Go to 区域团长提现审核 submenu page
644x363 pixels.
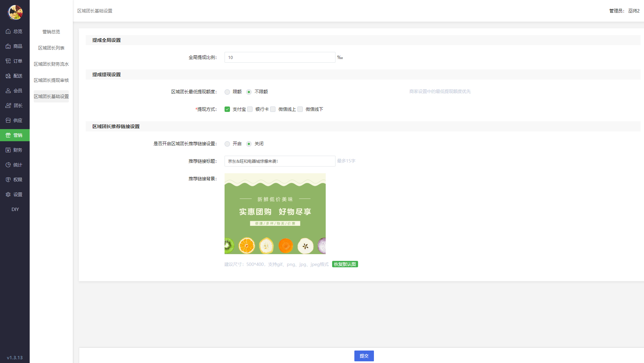tap(51, 80)
